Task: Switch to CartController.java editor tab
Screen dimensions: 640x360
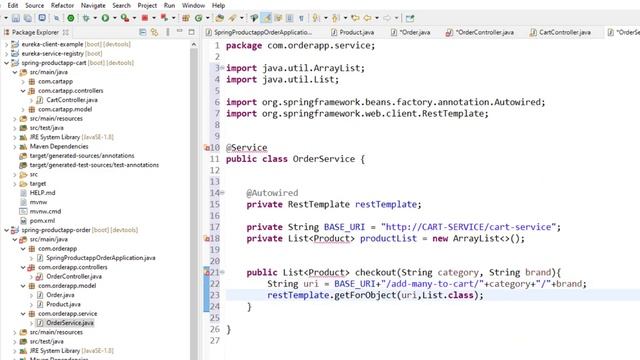Action: pos(560,32)
